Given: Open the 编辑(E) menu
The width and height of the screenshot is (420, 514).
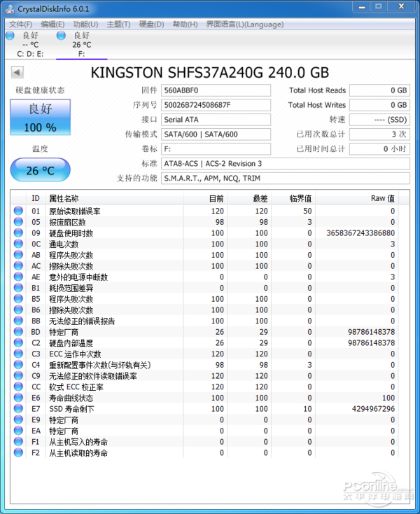Looking at the screenshot, I should tap(52, 25).
